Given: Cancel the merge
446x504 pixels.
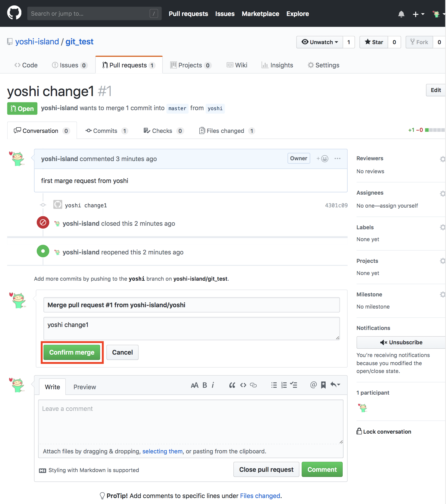Looking at the screenshot, I should (x=123, y=352).
